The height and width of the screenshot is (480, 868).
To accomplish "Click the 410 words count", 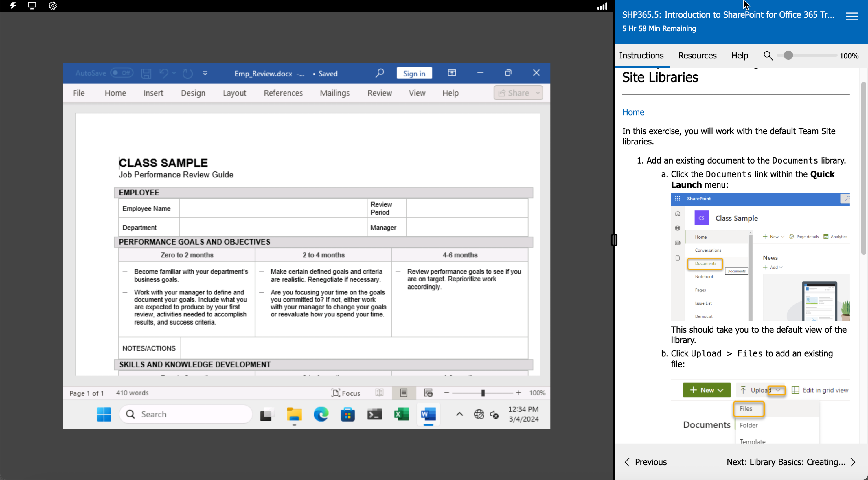I will pyautogui.click(x=132, y=393).
